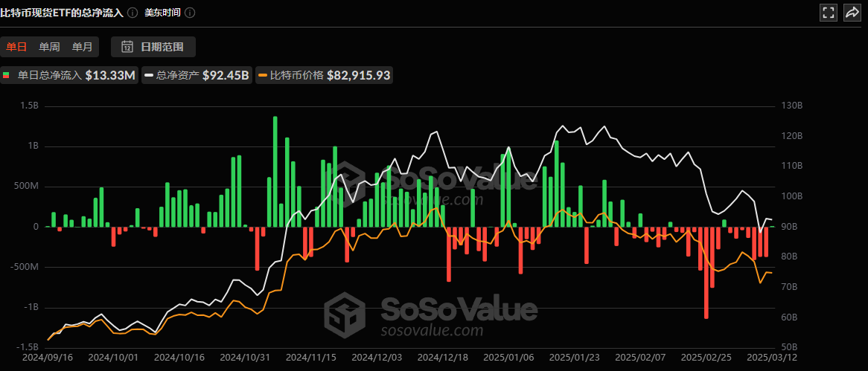
Task: Open the 日期范围 date picker
Action: [x=153, y=47]
